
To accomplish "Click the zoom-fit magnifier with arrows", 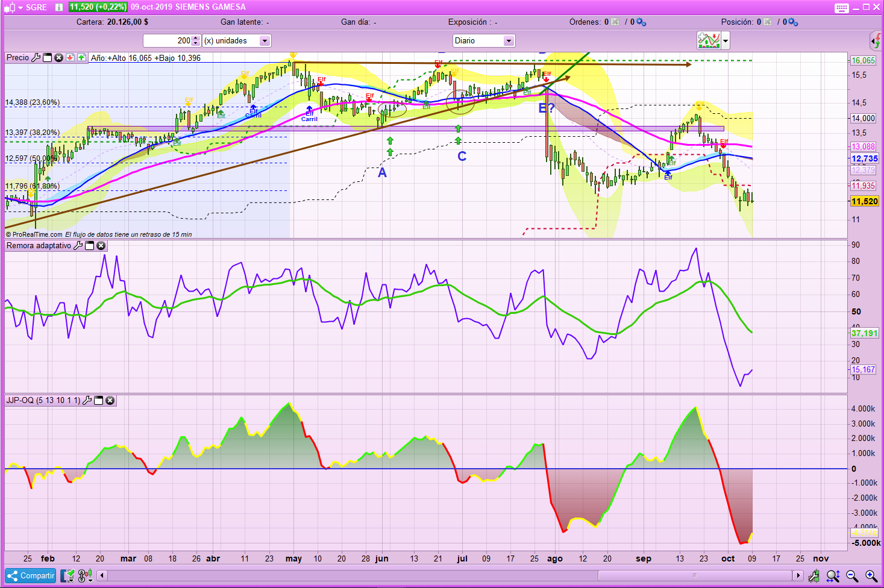I will (833, 576).
